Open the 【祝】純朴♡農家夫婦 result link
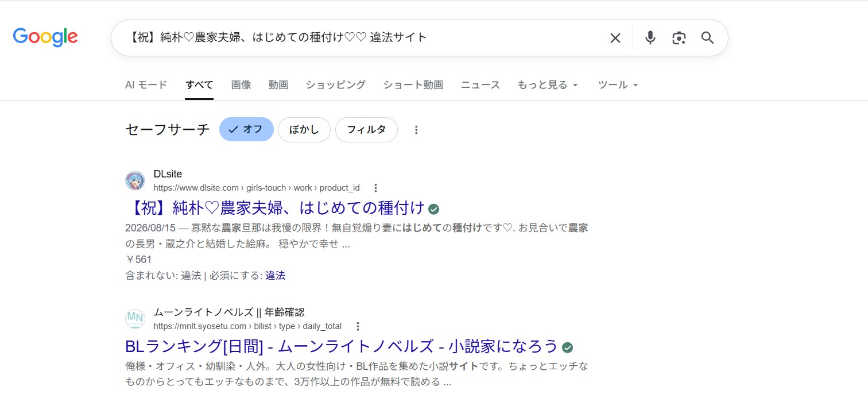868x406 pixels. (275, 208)
